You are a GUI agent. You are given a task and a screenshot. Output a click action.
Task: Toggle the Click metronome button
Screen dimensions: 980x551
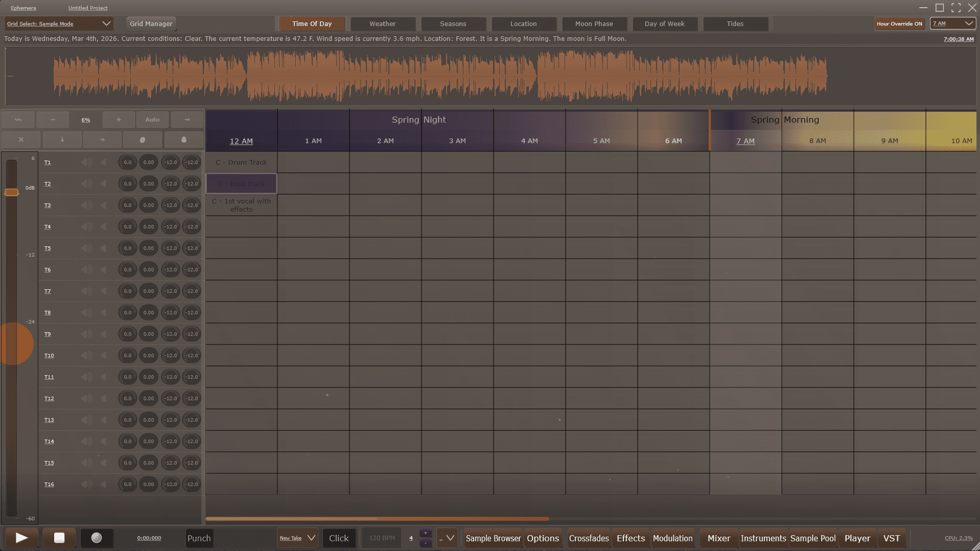click(339, 538)
